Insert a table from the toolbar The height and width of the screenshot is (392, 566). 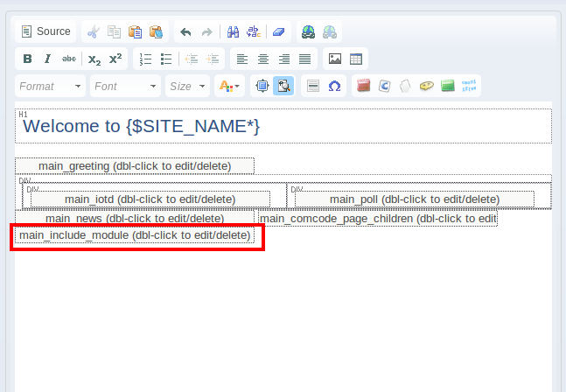(356, 59)
